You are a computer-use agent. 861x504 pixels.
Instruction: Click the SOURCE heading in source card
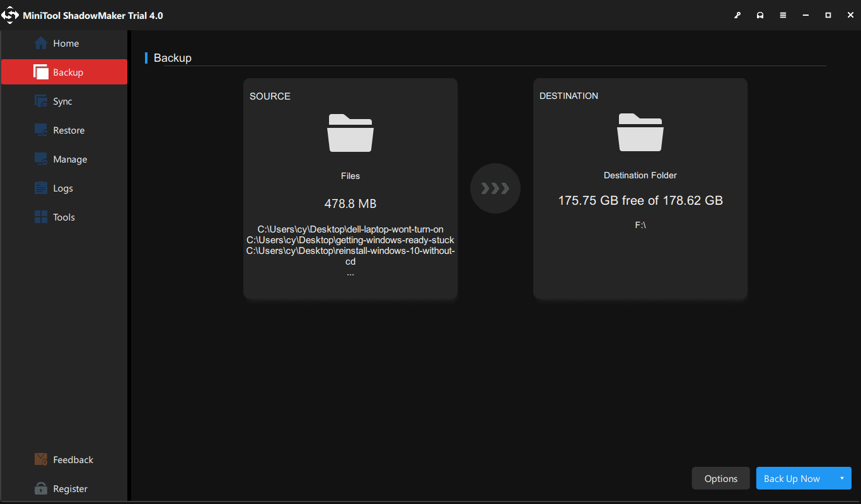(270, 96)
